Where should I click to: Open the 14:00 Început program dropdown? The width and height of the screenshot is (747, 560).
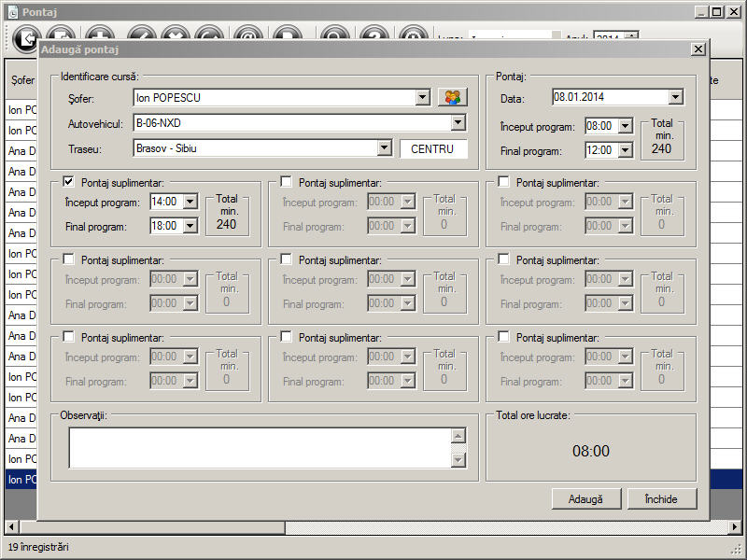[190, 202]
